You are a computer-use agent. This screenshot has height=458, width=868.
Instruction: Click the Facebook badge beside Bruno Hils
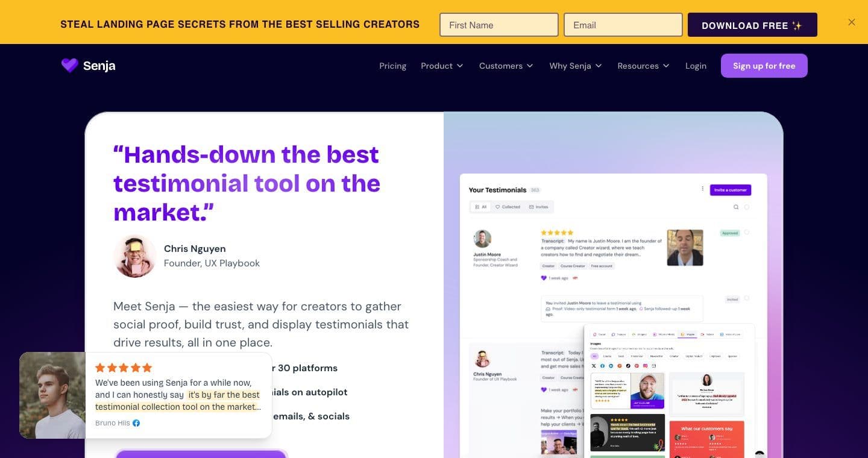(x=136, y=423)
